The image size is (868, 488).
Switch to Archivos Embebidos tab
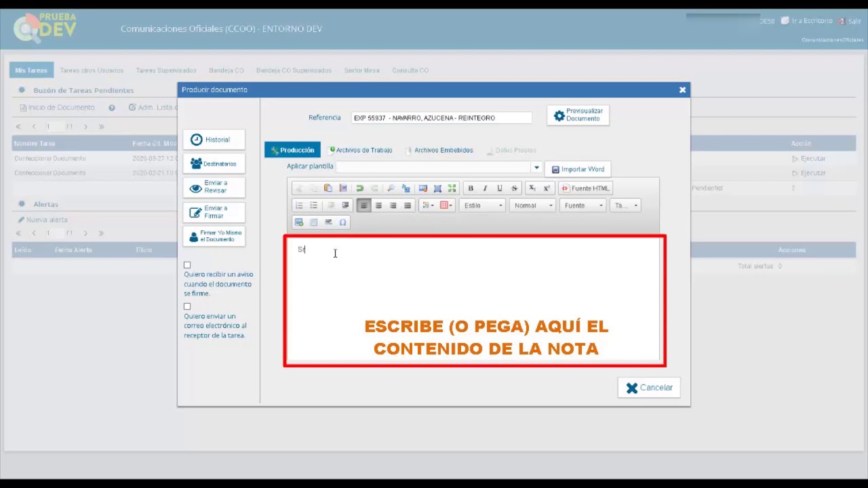tap(439, 150)
